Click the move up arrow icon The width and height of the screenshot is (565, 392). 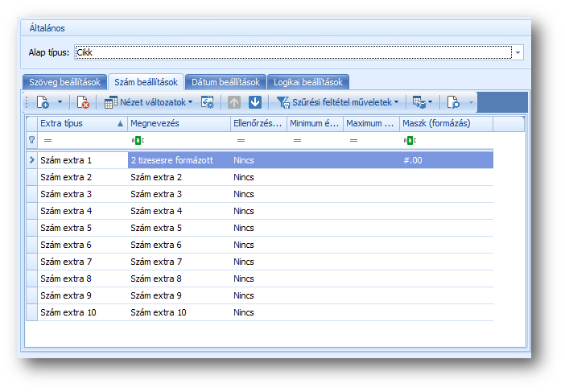click(x=234, y=102)
